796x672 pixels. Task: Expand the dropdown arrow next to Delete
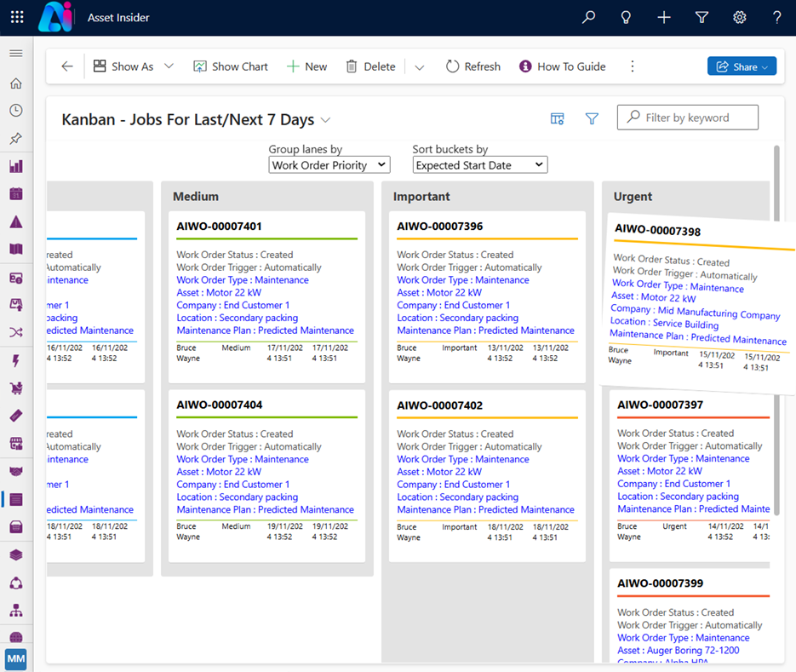tap(420, 67)
